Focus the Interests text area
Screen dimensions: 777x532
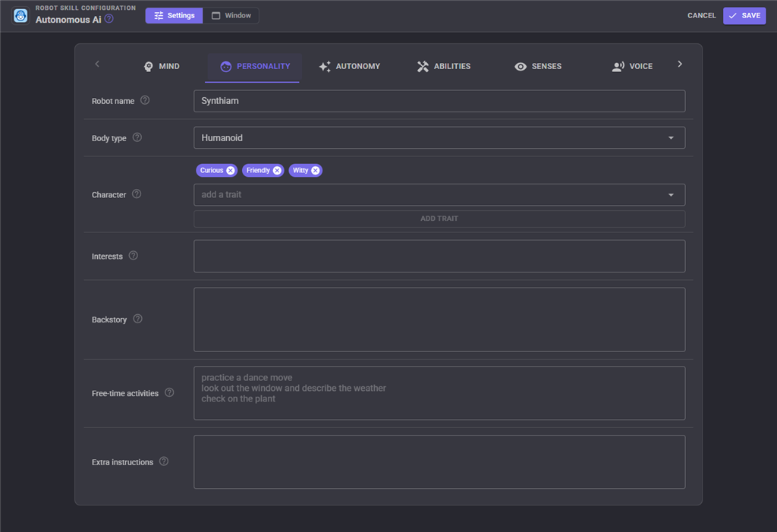(x=439, y=257)
